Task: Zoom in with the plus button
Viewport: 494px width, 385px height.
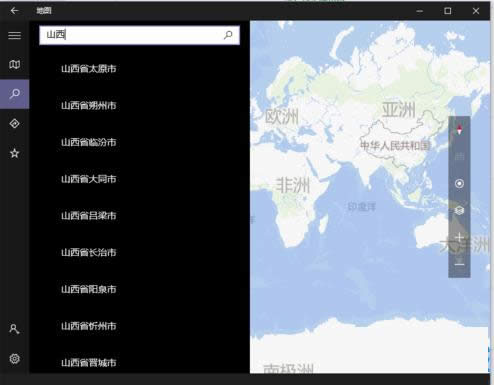Action: tap(459, 237)
